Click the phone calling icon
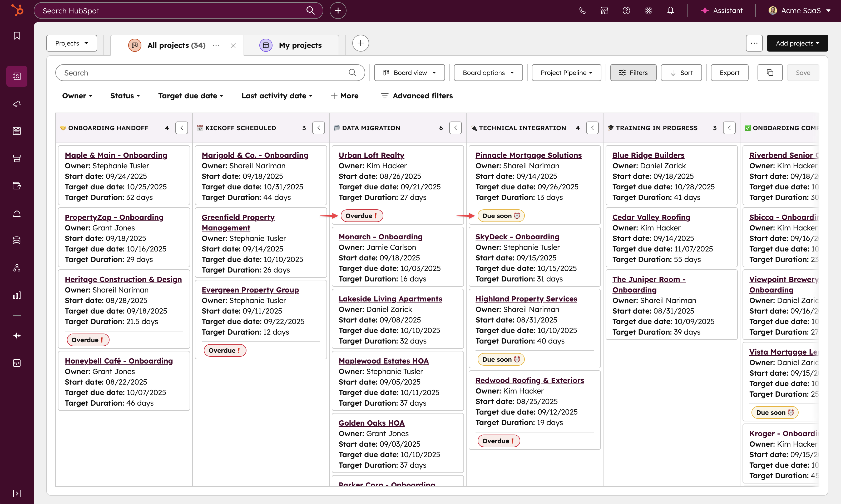841x504 pixels. 582,11
